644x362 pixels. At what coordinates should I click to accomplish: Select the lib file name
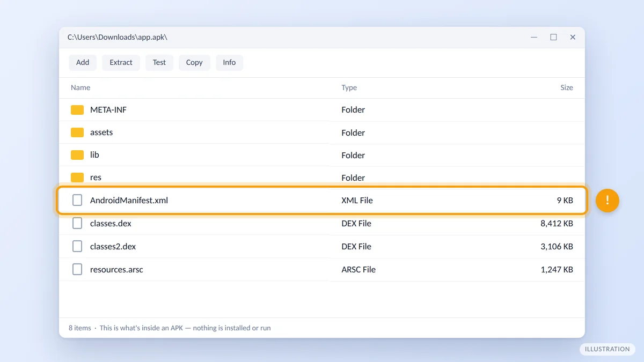pyautogui.click(x=94, y=155)
